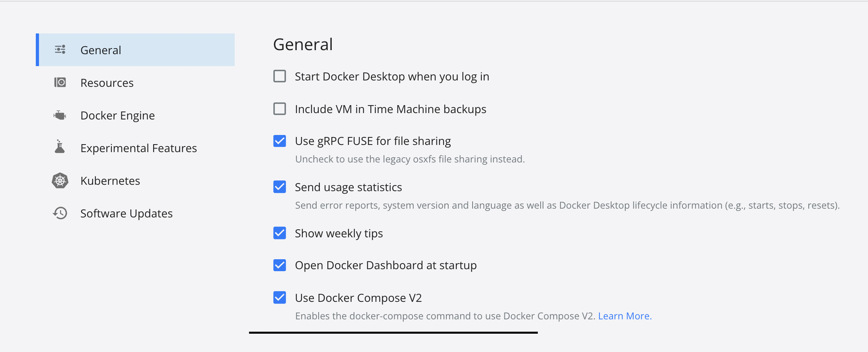Check Include VM in Time Machine backups
The height and width of the screenshot is (352, 868).
pos(280,109)
